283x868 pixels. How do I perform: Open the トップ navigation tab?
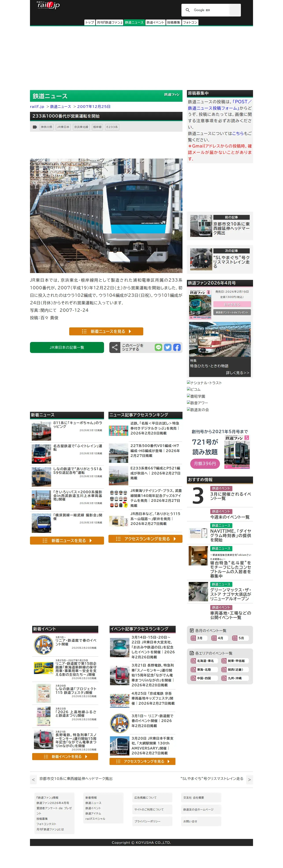click(89, 23)
